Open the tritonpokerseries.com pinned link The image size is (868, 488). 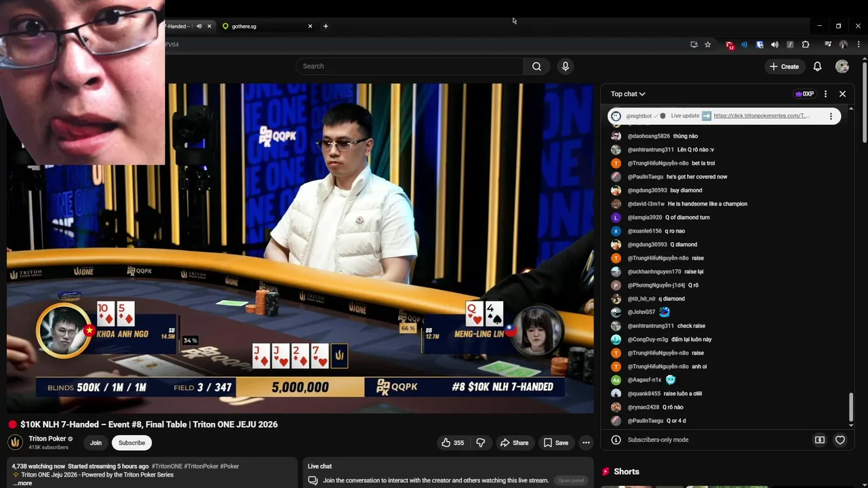tap(761, 116)
